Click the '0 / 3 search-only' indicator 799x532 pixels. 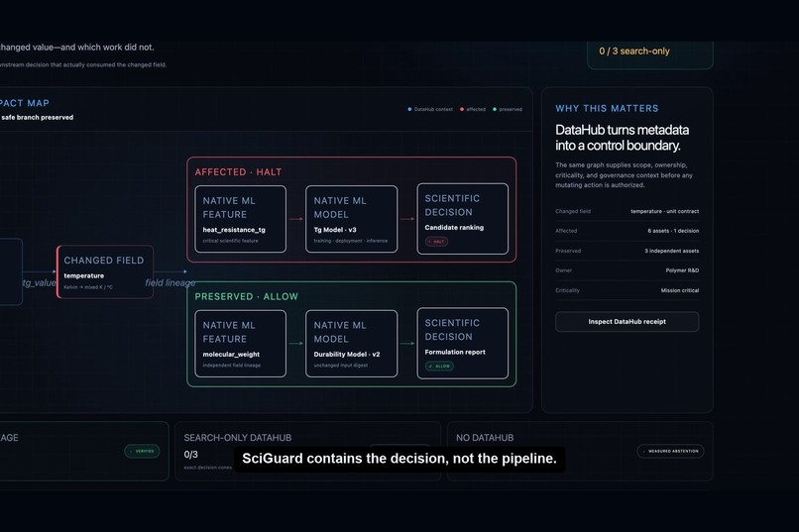point(634,51)
